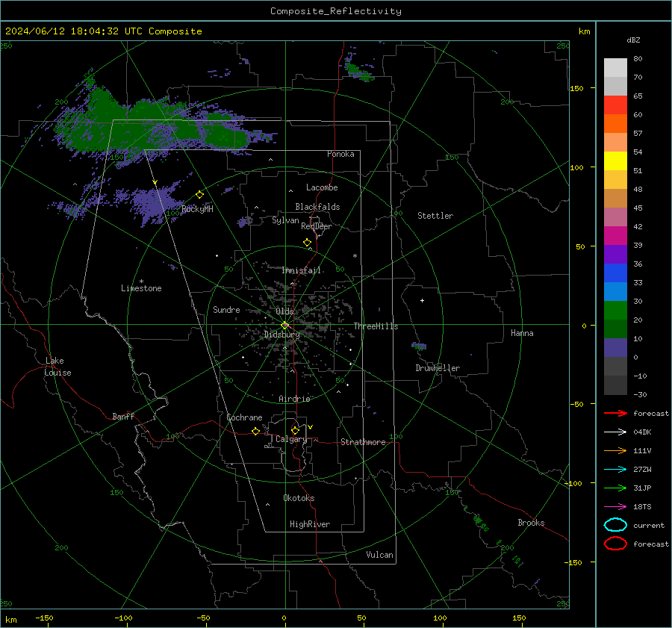Click the Drumheller label on map
The width and height of the screenshot is (672, 628).
[x=438, y=368]
